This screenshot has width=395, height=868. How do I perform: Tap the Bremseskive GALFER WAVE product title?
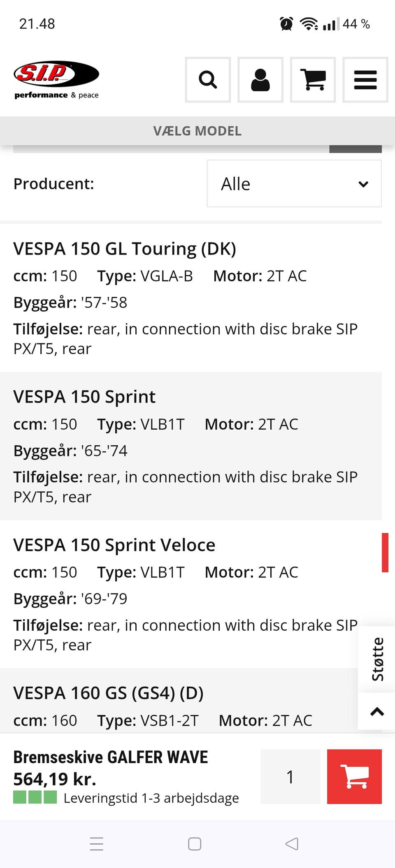coord(111,757)
